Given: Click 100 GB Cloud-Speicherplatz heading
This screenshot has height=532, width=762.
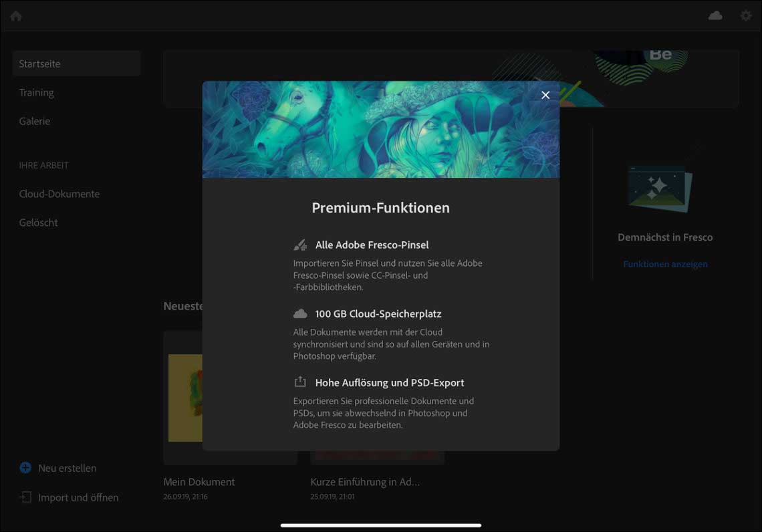Looking at the screenshot, I should click(x=378, y=314).
